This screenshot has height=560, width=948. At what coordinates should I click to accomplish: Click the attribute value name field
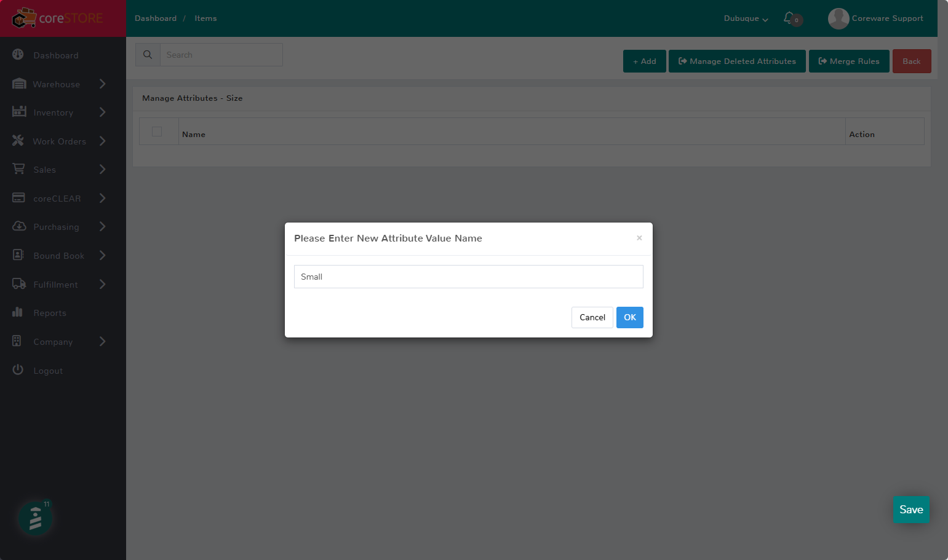[469, 277]
